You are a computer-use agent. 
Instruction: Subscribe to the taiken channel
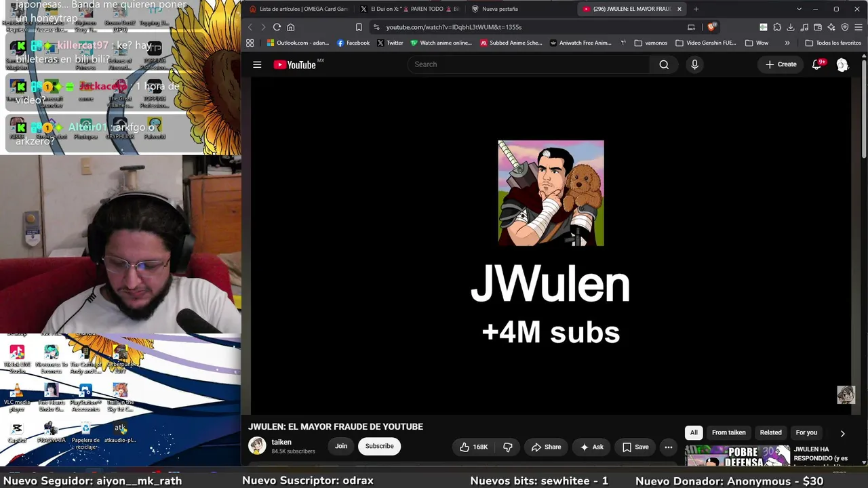(380, 446)
